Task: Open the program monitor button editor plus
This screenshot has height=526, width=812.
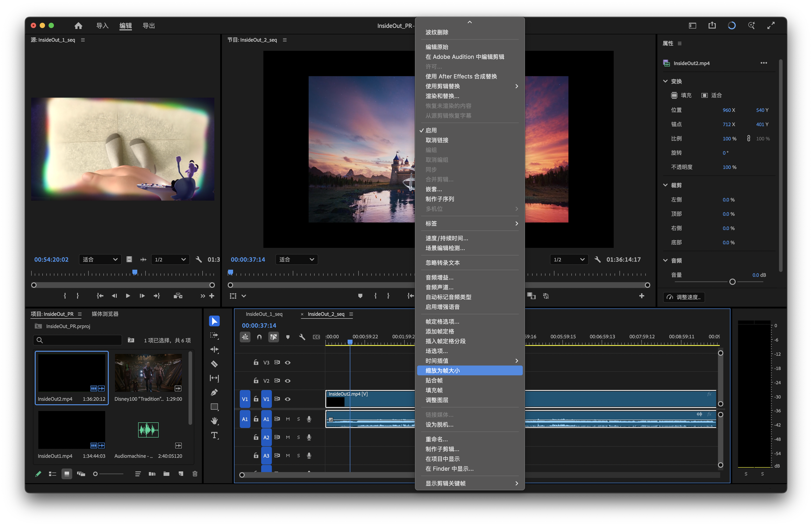Action: click(641, 296)
